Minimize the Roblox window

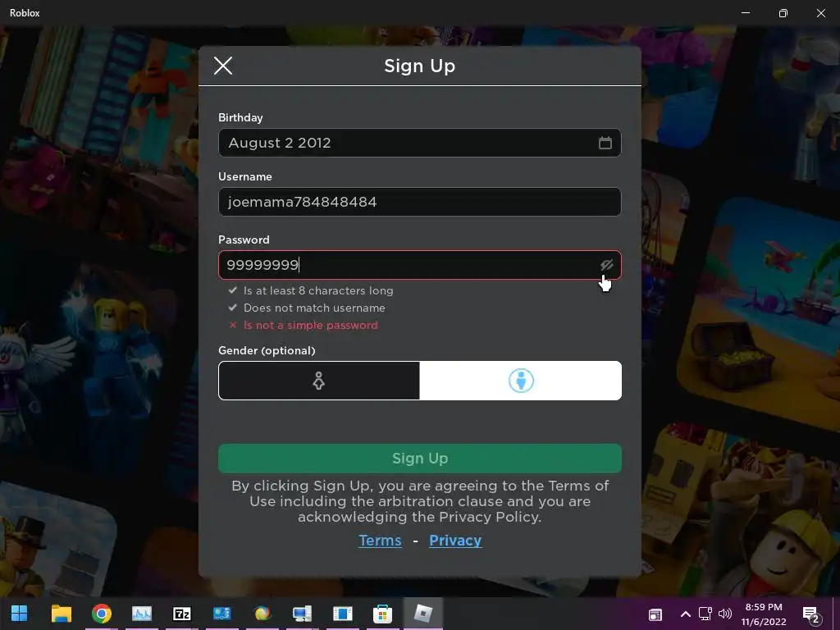click(x=745, y=12)
